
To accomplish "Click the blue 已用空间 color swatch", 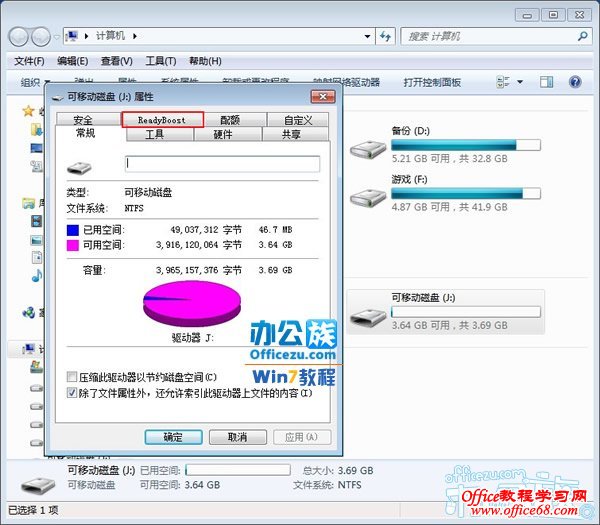I will click(x=73, y=230).
